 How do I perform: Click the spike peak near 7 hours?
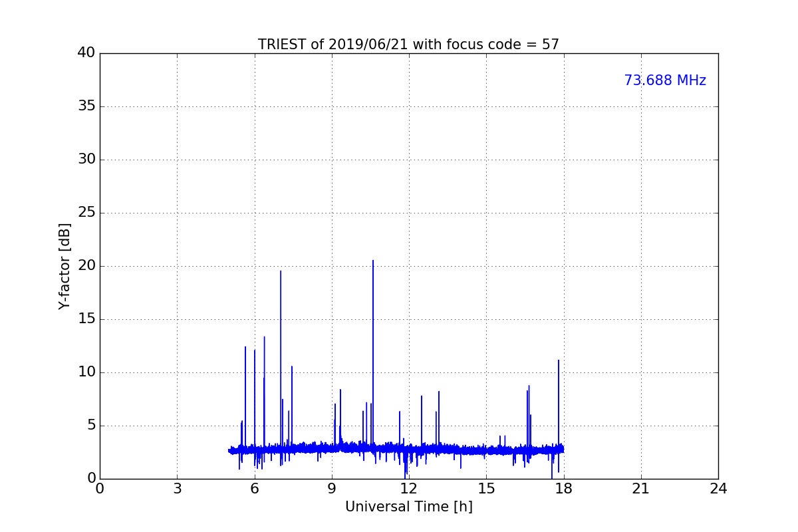point(281,271)
